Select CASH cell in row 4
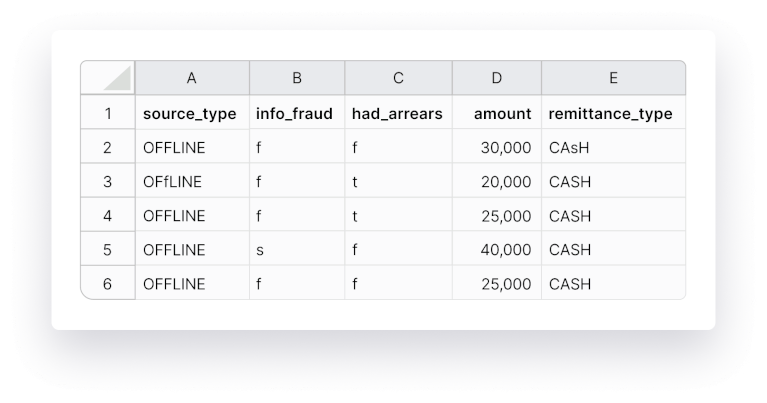This screenshot has height=403, width=767. coord(613,215)
